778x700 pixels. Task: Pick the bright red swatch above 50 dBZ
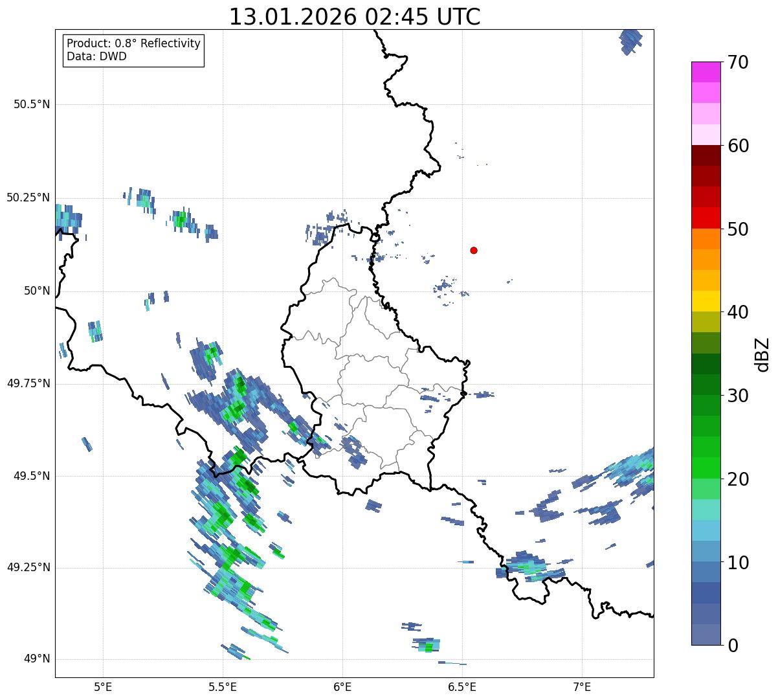[x=706, y=218]
